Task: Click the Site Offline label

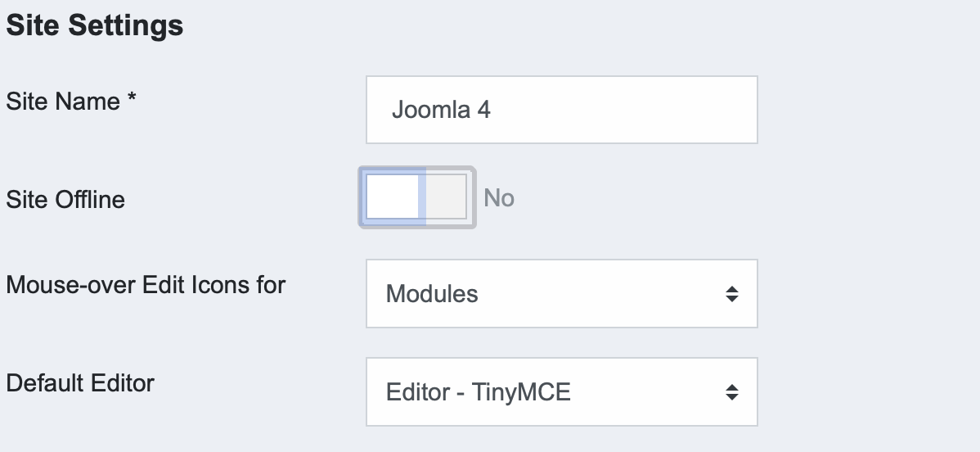Action: click(65, 200)
